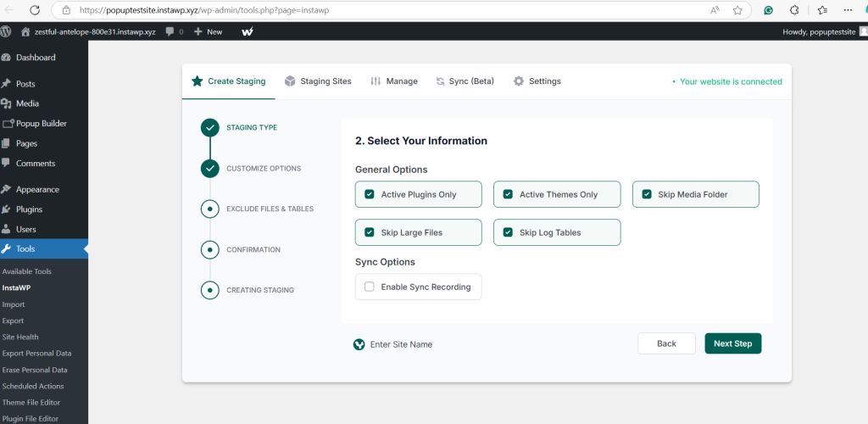Open Scheduled Actions submenu item
Image resolution: width=868 pixels, height=424 pixels.
tap(33, 386)
